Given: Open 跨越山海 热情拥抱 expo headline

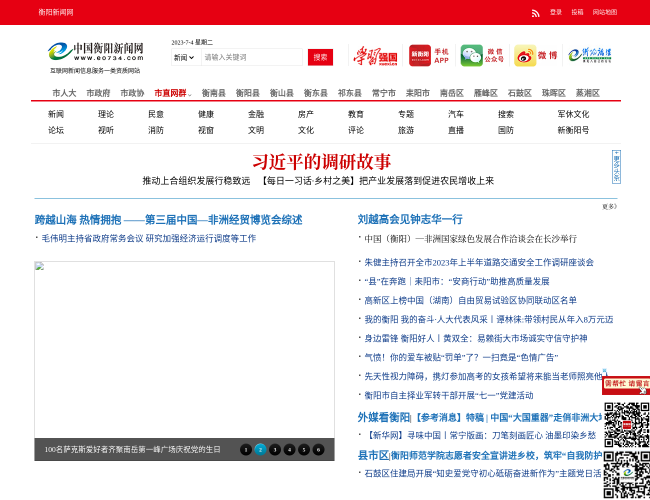Looking at the screenshot, I should pos(168,220).
